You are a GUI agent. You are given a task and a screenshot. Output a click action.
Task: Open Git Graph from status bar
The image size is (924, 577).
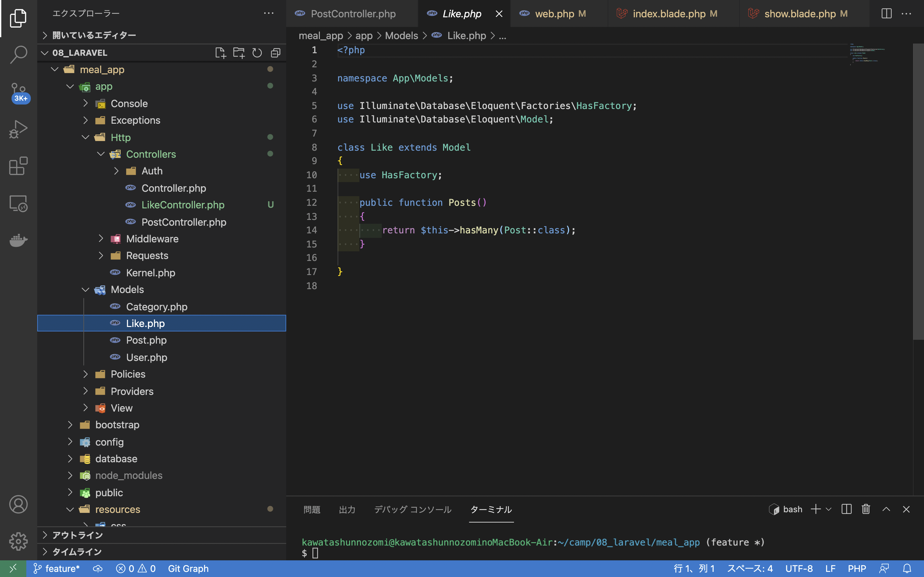188,569
